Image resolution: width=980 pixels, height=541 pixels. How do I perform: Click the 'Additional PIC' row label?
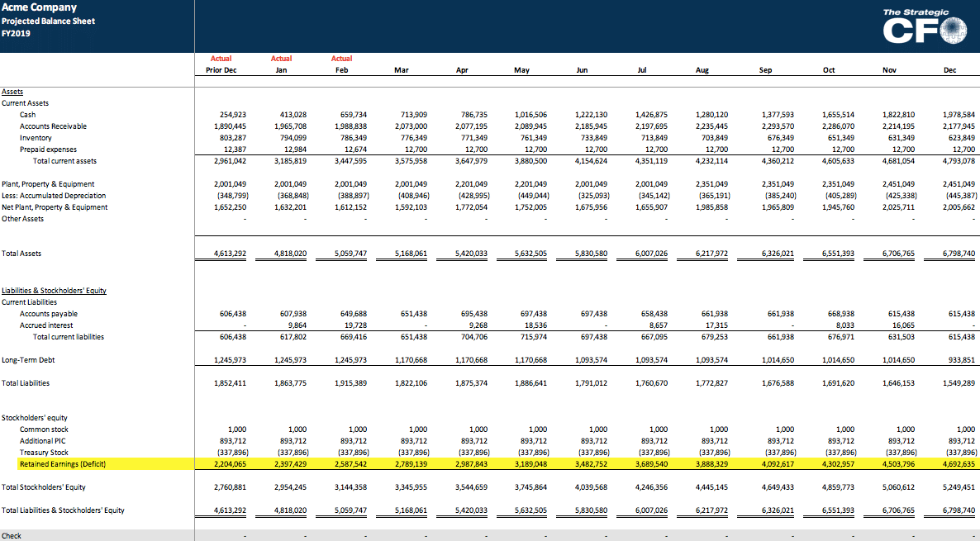pos(42,441)
